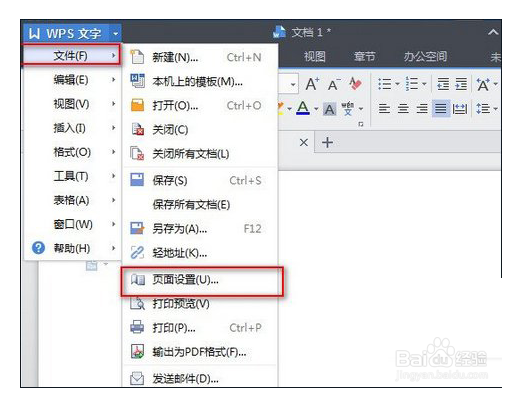
Task: Click the New document icon
Action: 137,57
